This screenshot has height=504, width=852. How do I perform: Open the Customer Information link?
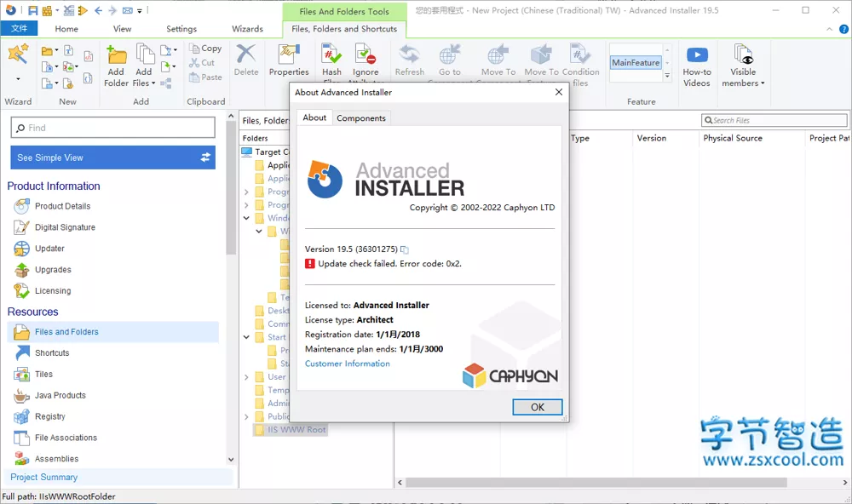click(348, 364)
